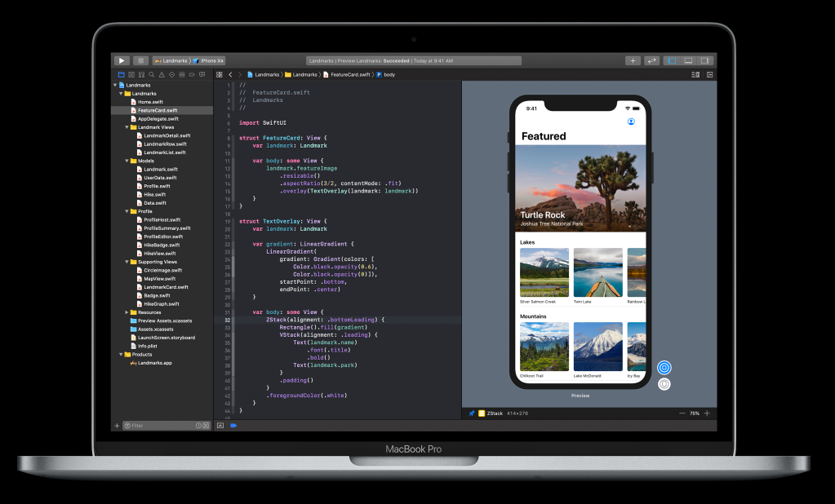Image resolution: width=835 pixels, height=504 pixels.
Task: Collapse the Landmark Views group
Action: (127, 127)
